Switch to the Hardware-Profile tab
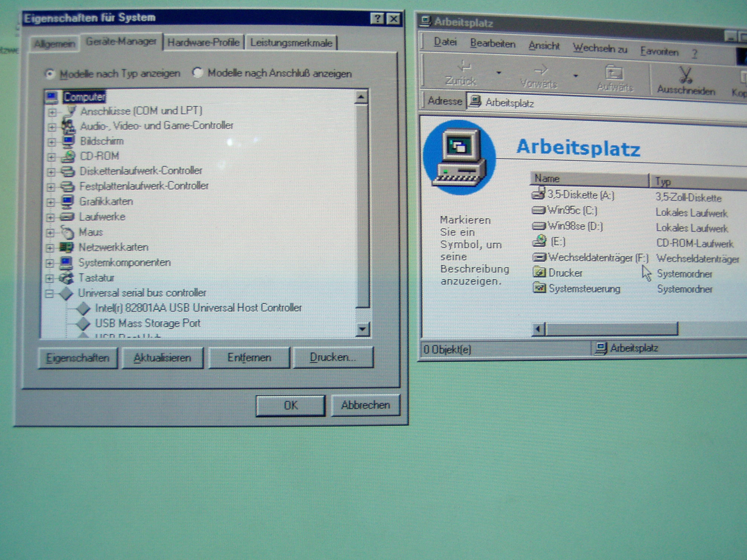This screenshot has width=747, height=560. (203, 42)
